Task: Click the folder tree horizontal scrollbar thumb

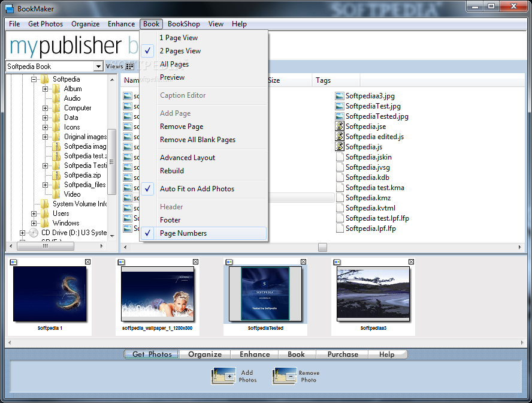Action: tap(46, 246)
